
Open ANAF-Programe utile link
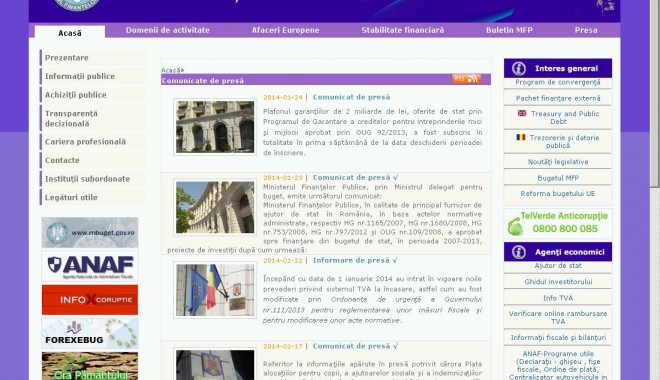point(558,365)
